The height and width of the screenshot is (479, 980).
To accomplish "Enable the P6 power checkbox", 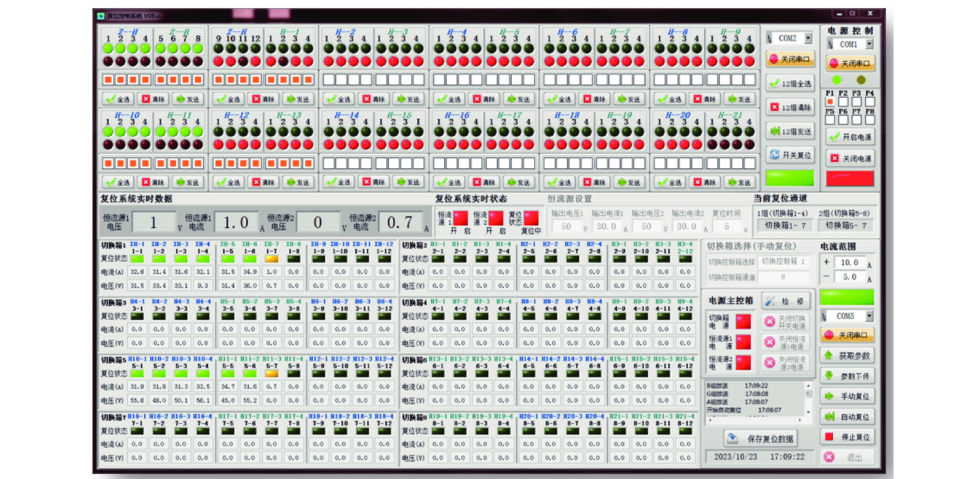I will tap(843, 120).
